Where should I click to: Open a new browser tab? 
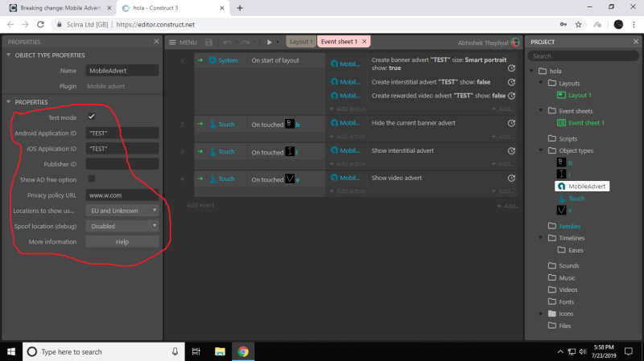[x=240, y=8]
